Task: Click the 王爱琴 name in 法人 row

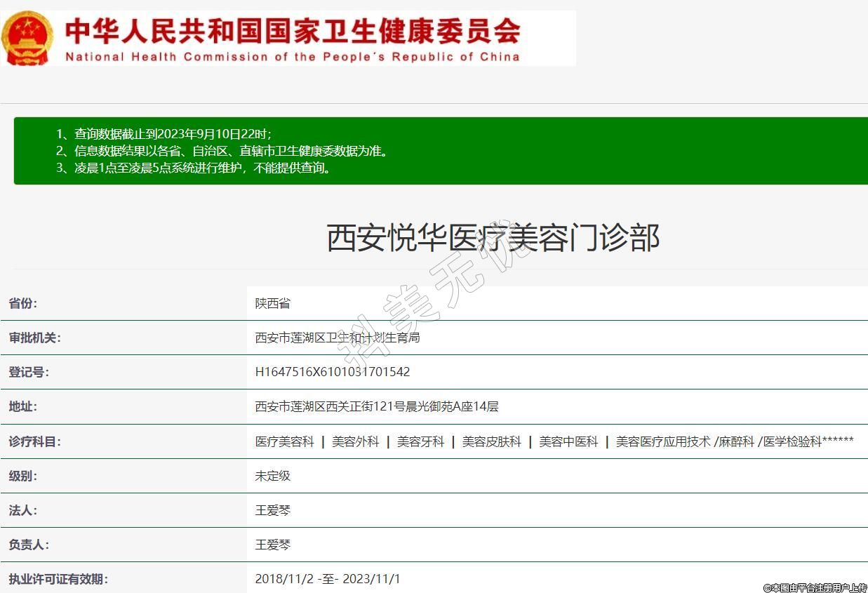Action: tap(272, 510)
